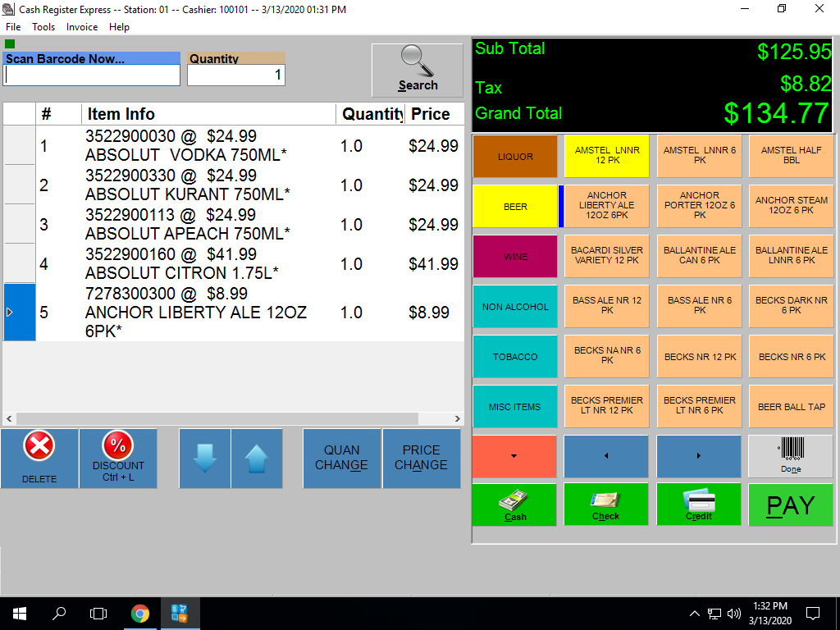Screen dimensions: 840x630
Task: Add BECKS DARK NR 6 PK
Action: click(x=792, y=306)
